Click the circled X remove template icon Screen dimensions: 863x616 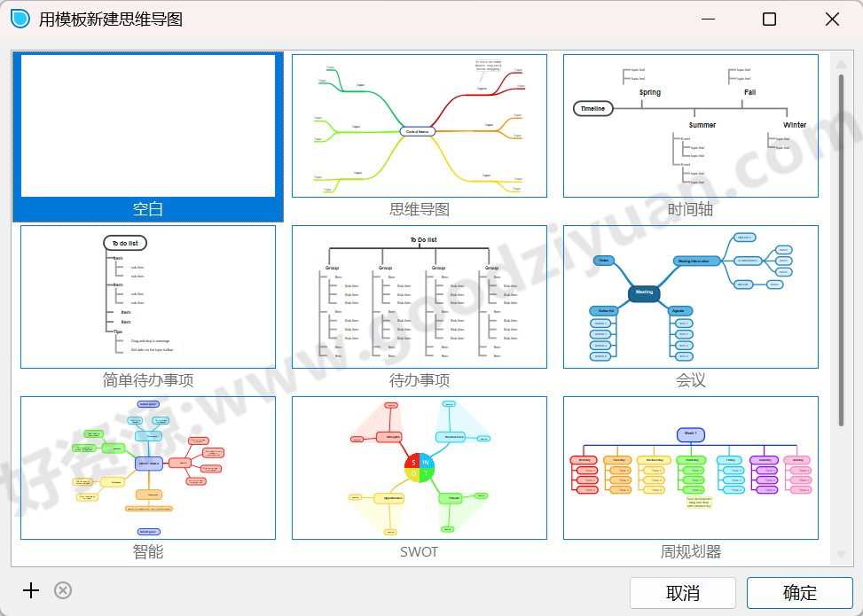[62, 590]
